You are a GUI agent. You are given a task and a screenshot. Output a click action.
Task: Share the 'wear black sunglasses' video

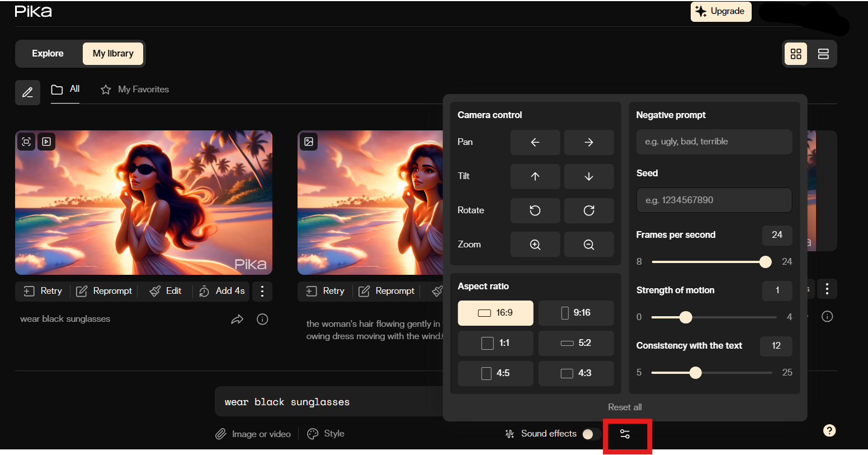pyautogui.click(x=237, y=319)
